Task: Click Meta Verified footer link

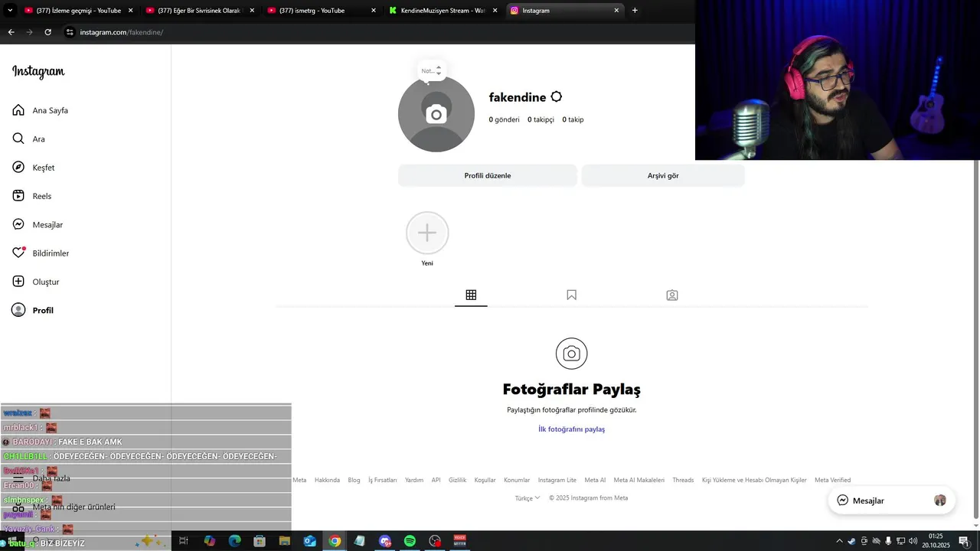Action: pyautogui.click(x=832, y=481)
